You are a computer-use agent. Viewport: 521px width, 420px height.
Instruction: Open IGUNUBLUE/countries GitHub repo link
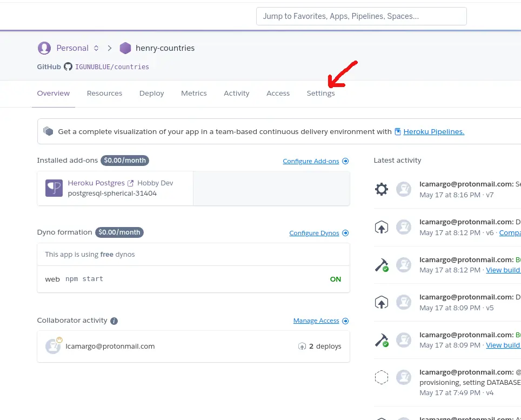[112, 67]
